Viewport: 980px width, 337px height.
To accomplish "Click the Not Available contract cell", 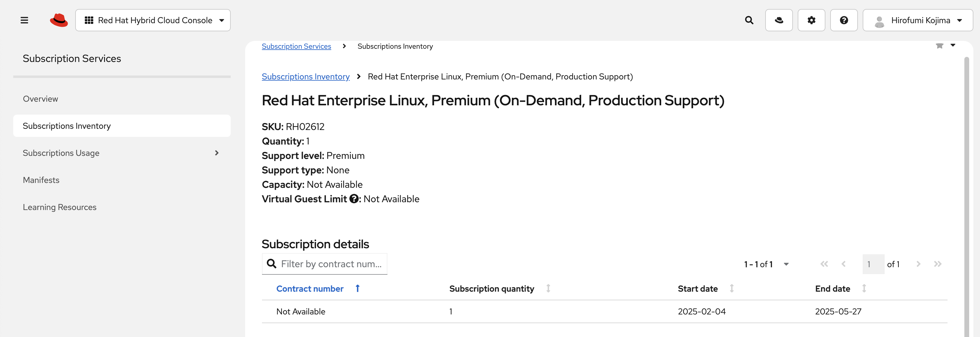I will [x=300, y=312].
